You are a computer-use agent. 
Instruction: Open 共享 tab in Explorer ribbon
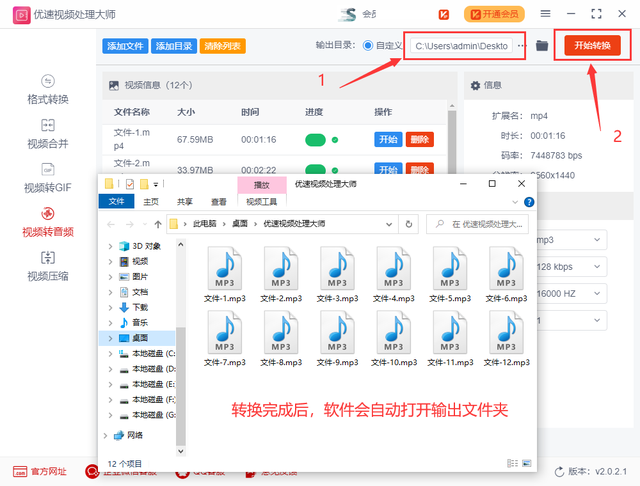pyautogui.click(x=185, y=202)
